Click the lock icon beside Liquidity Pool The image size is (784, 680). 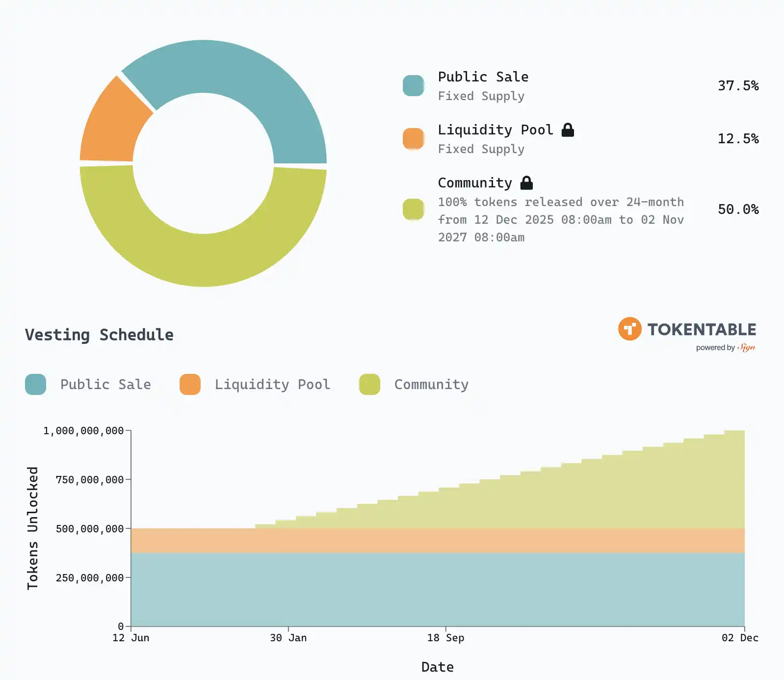coord(568,130)
